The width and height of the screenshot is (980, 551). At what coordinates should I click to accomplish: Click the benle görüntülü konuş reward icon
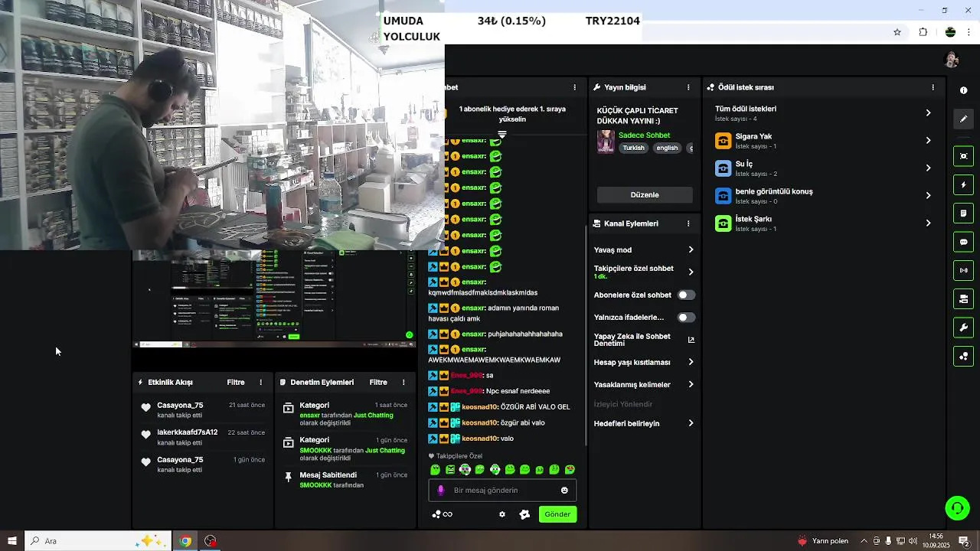[x=724, y=196]
